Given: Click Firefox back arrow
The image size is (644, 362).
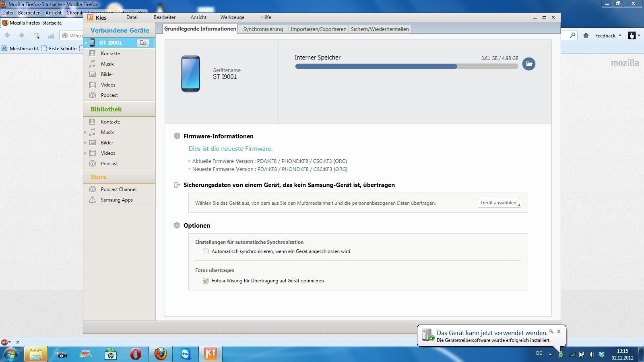Looking at the screenshot, I should (x=7, y=36).
